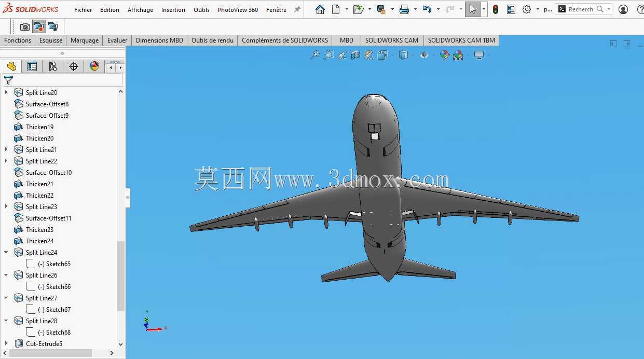The height and width of the screenshot is (359, 644).
Task: Expand Split Line20 feature
Action: tap(6, 92)
